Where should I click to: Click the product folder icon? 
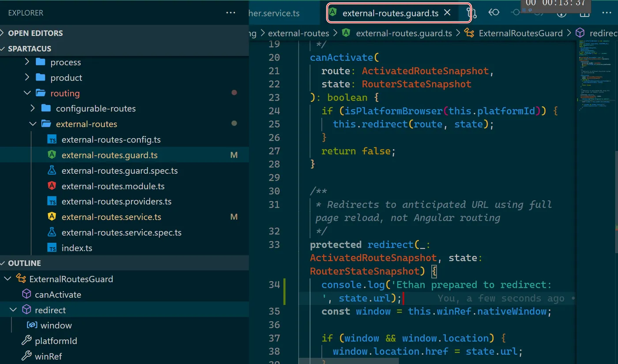pyautogui.click(x=41, y=77)
